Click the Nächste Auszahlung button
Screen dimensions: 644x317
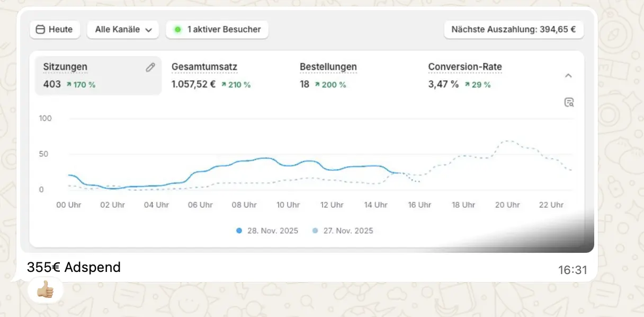(x=513, y=30)
